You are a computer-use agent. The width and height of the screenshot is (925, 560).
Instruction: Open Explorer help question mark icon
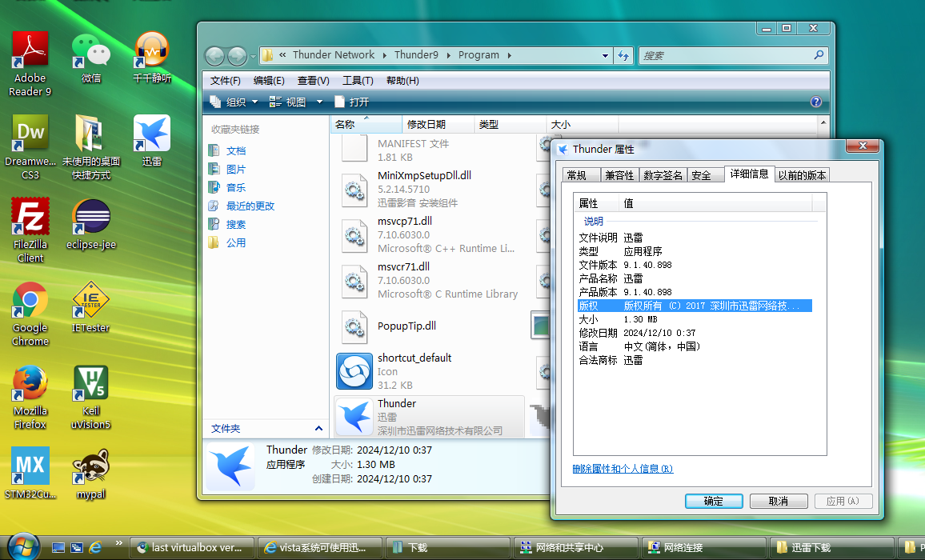pos(816,102)
